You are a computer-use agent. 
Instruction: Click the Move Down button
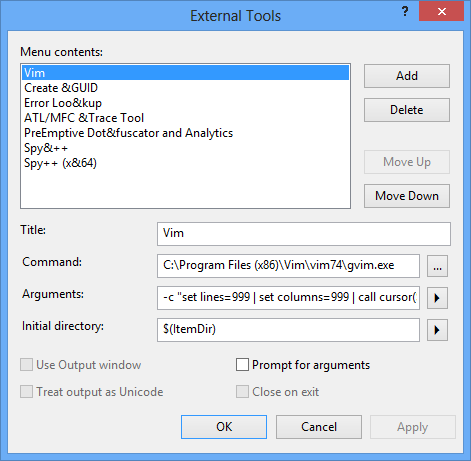[407, 196]
